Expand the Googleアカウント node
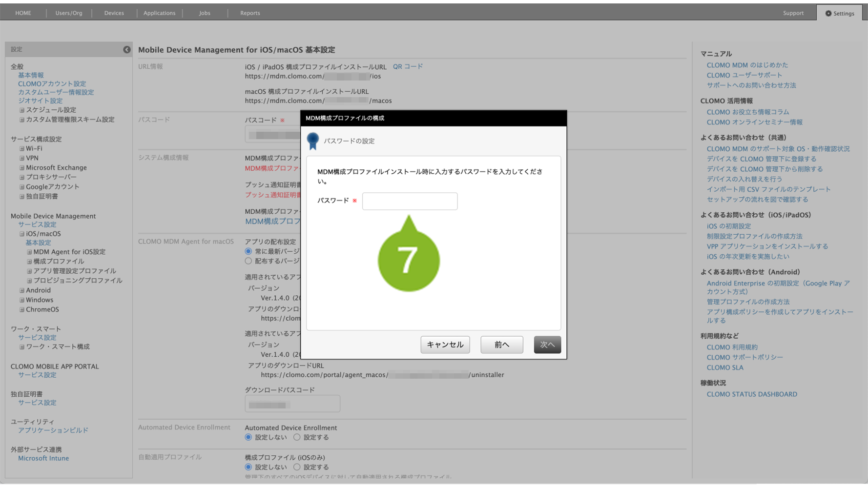 coord(21,187)
